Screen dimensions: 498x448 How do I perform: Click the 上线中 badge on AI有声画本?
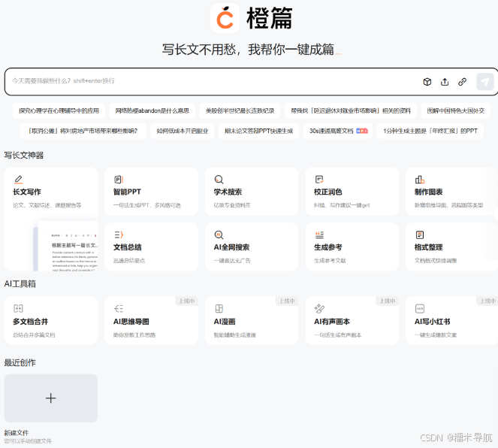pos(388,301)
